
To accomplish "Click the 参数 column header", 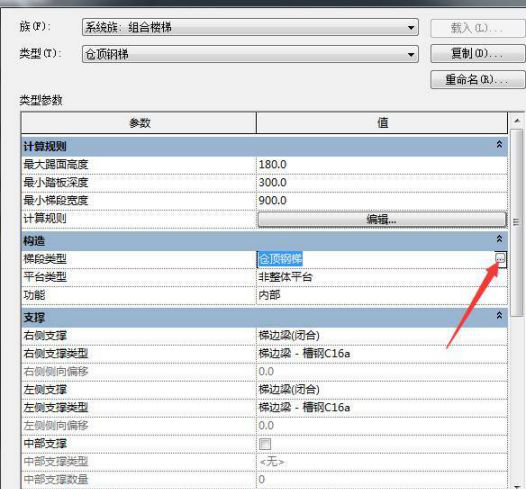I will click(139, 123).
